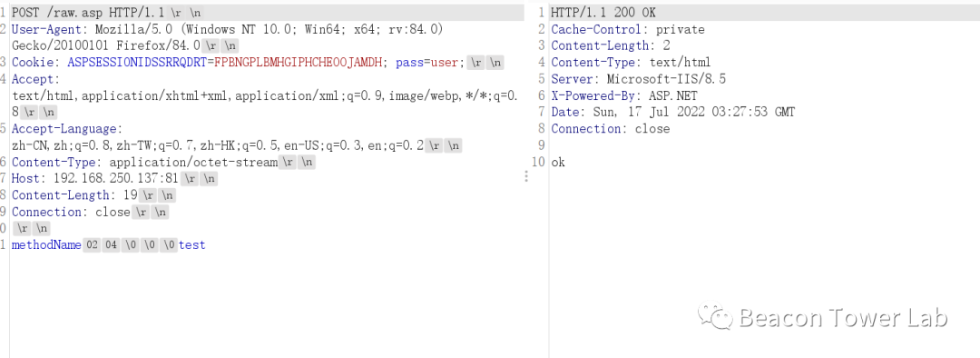Click the 'Cache-Control: private' response header
980x358 pixels.
tap(628, 29)
